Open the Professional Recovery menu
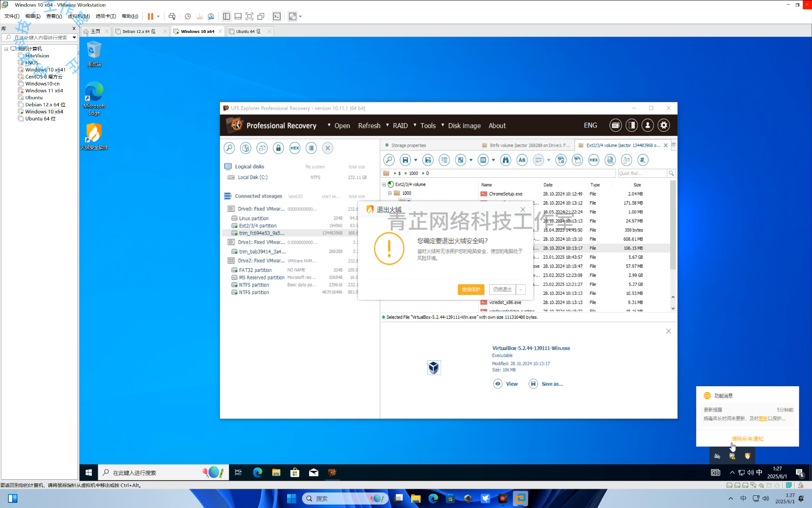This screenshot has height=508, width=812. [x=281, y=126]
